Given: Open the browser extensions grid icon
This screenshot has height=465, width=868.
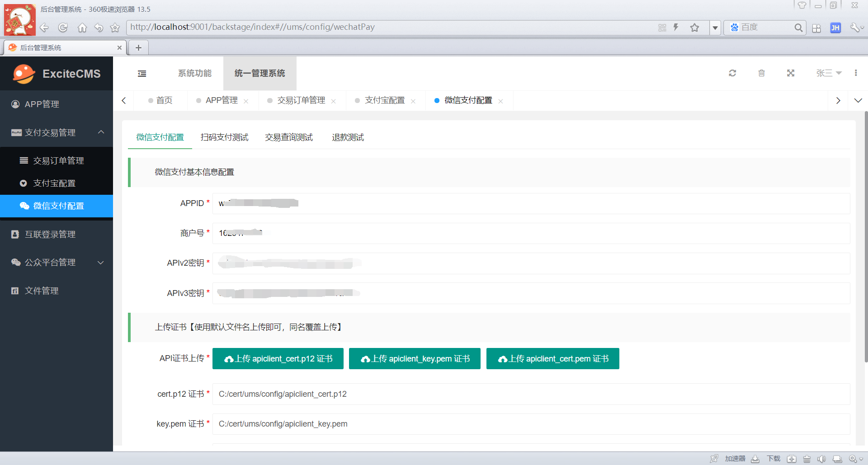Looking at the screenshot, I should 816,28.
